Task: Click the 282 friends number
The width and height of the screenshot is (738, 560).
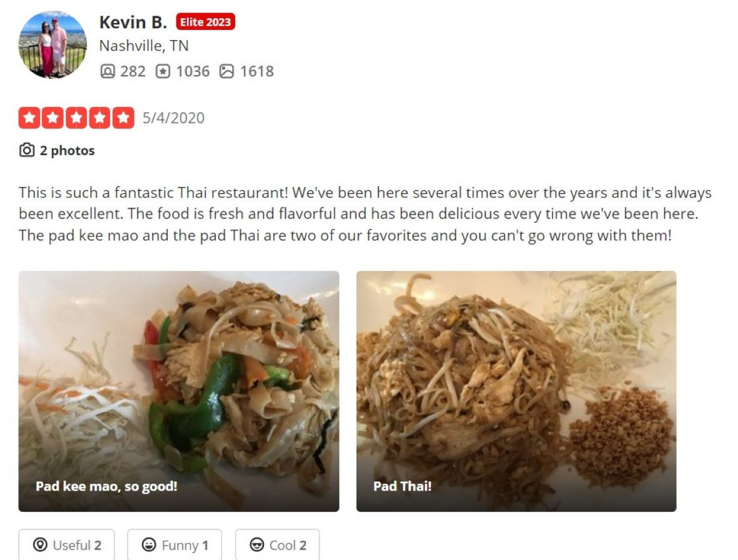Action: [x=133, y=71]
